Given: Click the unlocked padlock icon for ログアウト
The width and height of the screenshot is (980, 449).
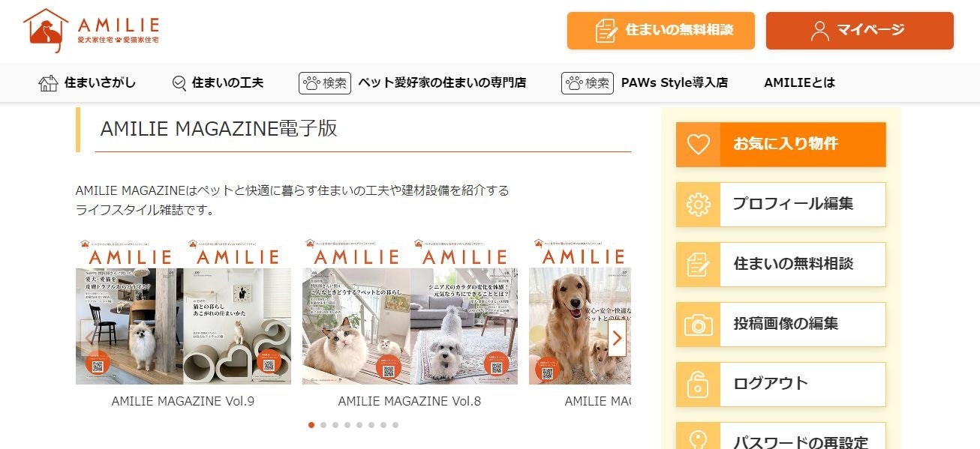Looking at the screenshot, I should [698, 384].
